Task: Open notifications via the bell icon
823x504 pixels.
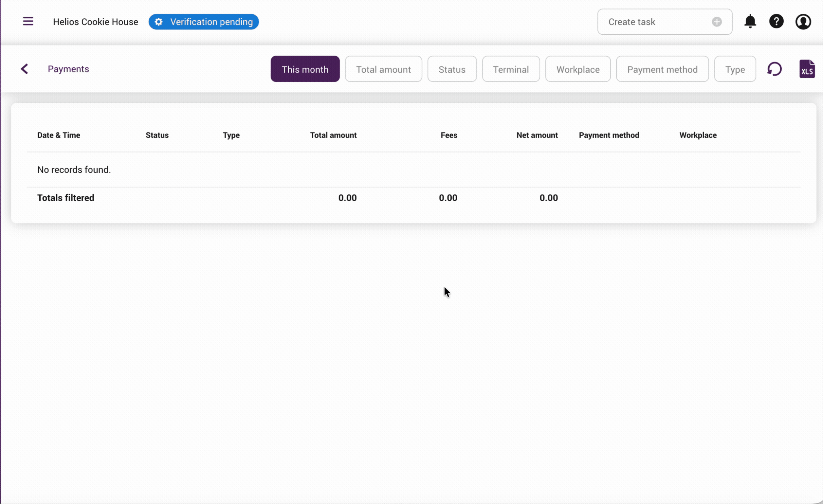Action: [x=750, y=21]
